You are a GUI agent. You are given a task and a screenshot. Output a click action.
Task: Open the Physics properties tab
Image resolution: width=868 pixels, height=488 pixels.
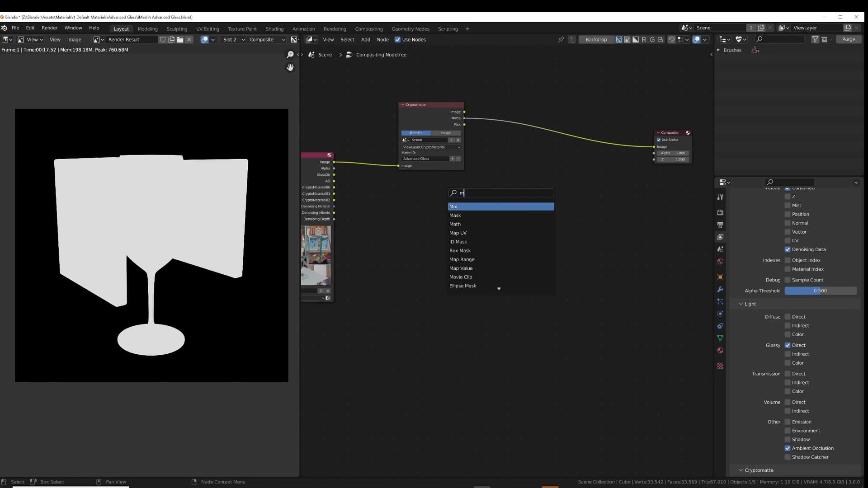coord(720,314)
